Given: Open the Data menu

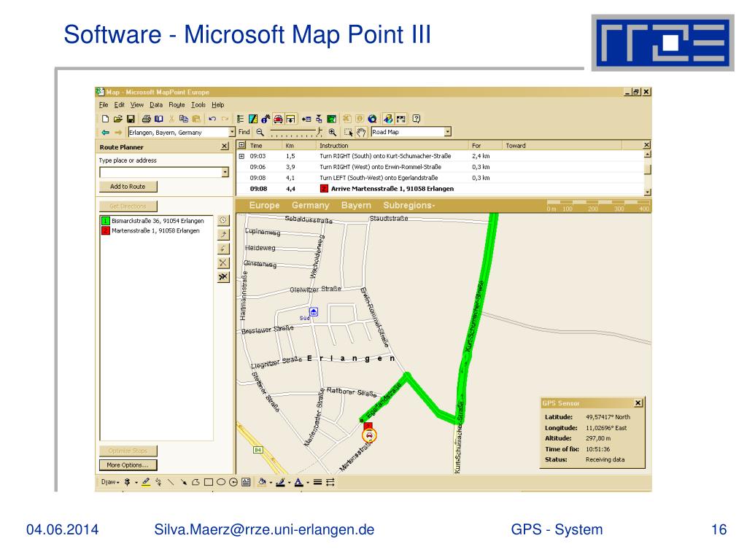Looking at the screenshot, I should tap(156, 105).
